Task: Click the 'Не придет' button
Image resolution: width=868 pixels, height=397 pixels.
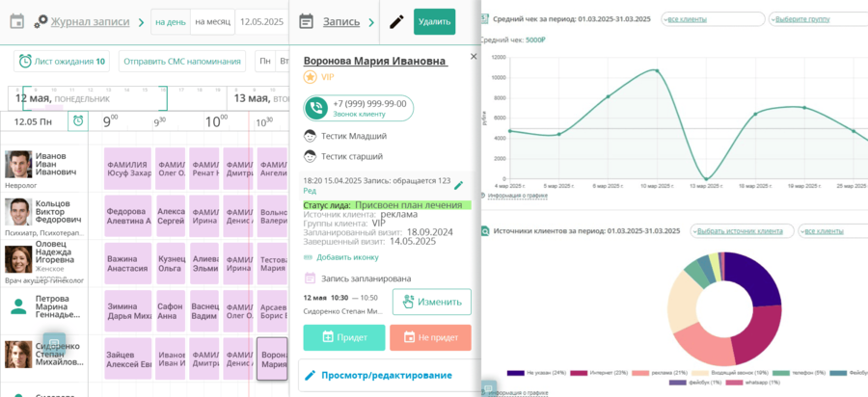Action: pyautogui.click(x=430, y=337)
